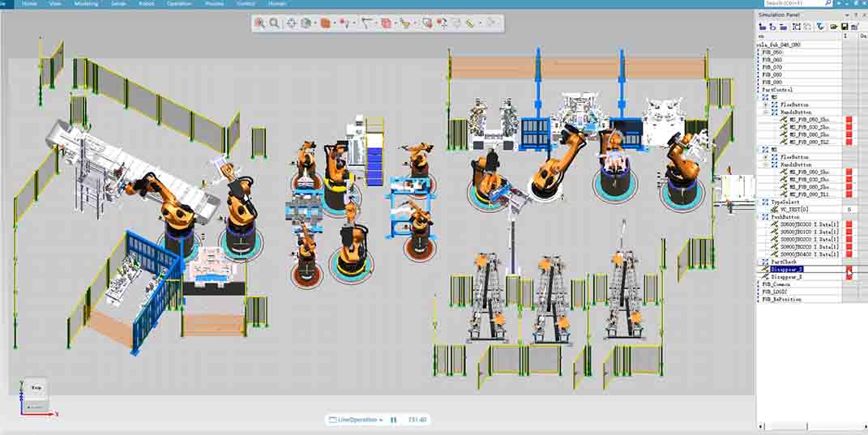Select FUB_LOGIC in simulation tree
Screen dimensions: 868x435
tap(776, 292)
